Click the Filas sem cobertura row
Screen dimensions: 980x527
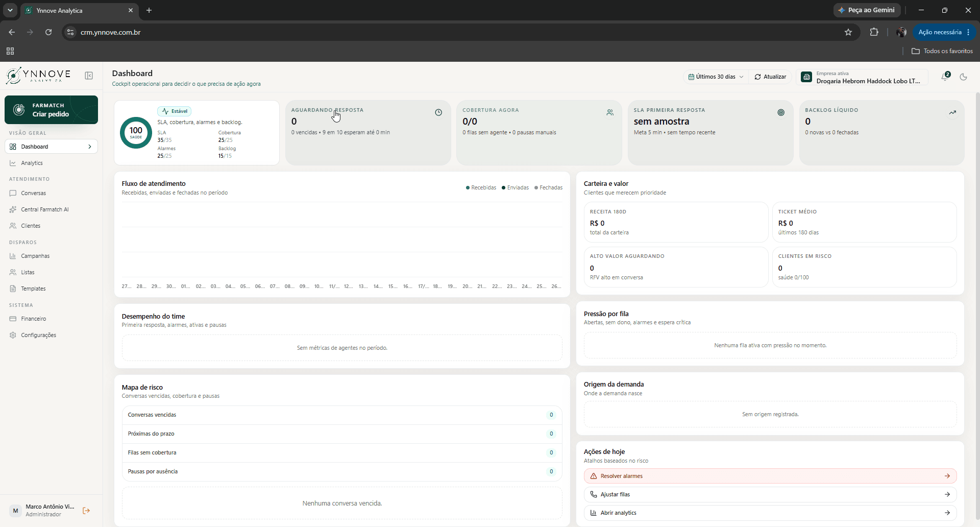click(x=342, y=452)
